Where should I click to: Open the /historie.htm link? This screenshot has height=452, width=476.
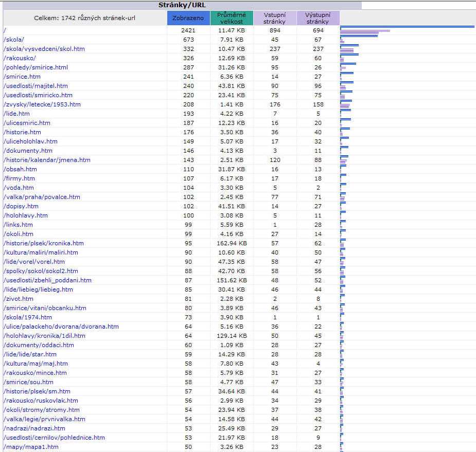[22, 132]
